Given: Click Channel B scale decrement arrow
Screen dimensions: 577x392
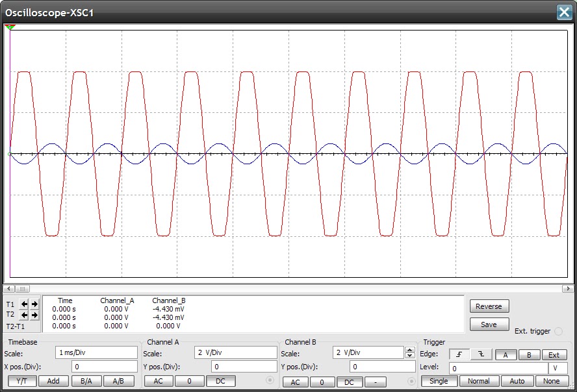Looking at the screenshot, I should 408,356.
